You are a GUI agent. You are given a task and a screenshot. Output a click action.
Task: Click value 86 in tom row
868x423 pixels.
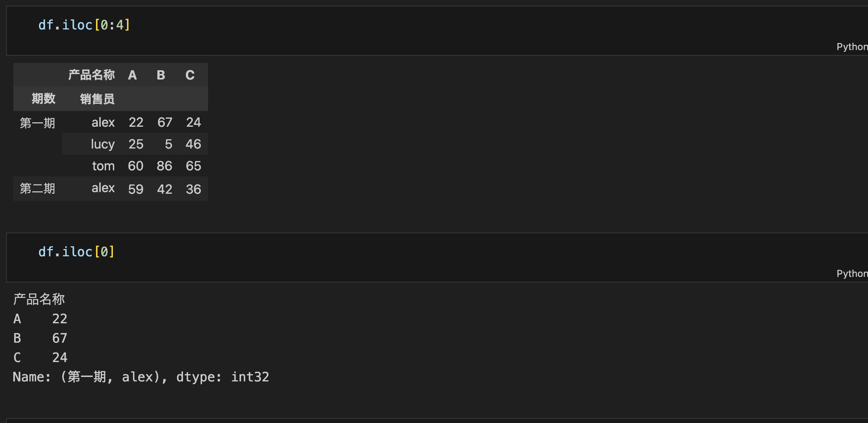(164, 166)
